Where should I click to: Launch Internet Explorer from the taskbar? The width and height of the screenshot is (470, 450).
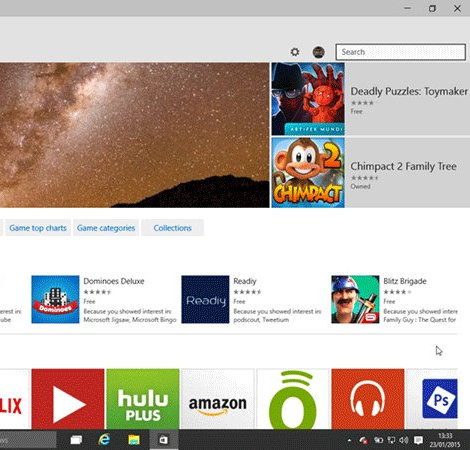(104, 440)
